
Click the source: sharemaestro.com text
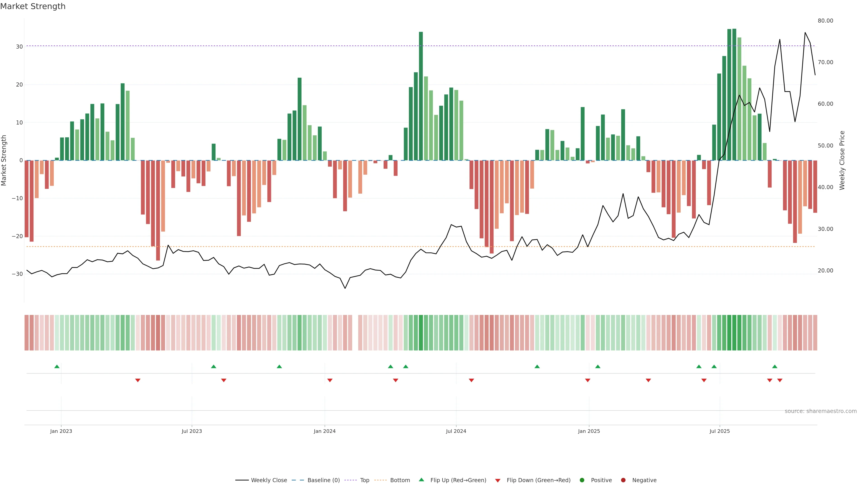[x=821, y=411]
